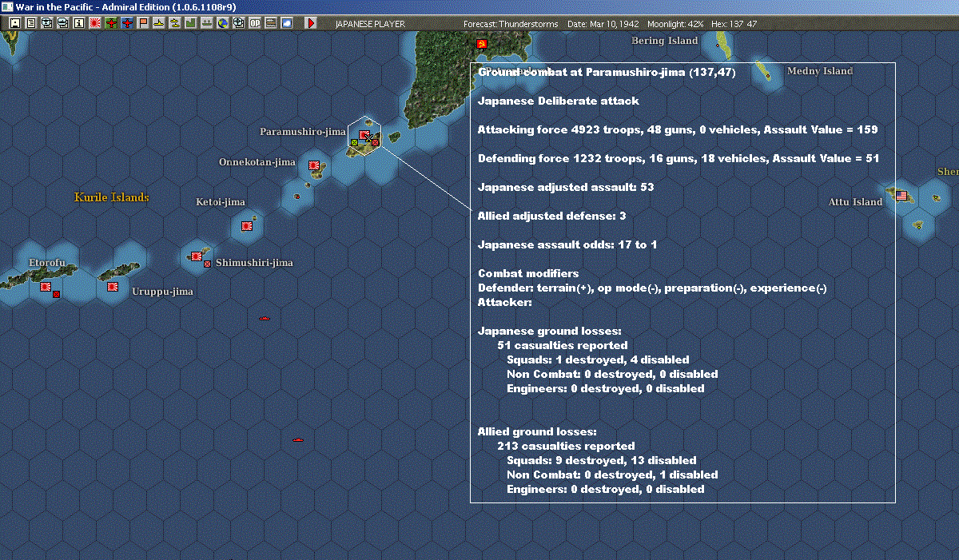Click the rising sun flag toolbar icon

(x=95, y=23)
